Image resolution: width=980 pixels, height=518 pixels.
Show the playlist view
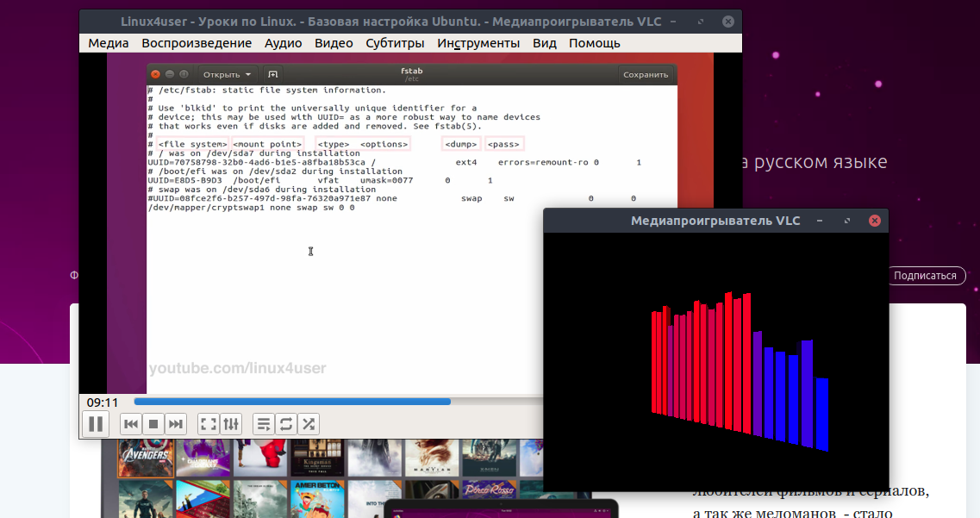[264, 423]
